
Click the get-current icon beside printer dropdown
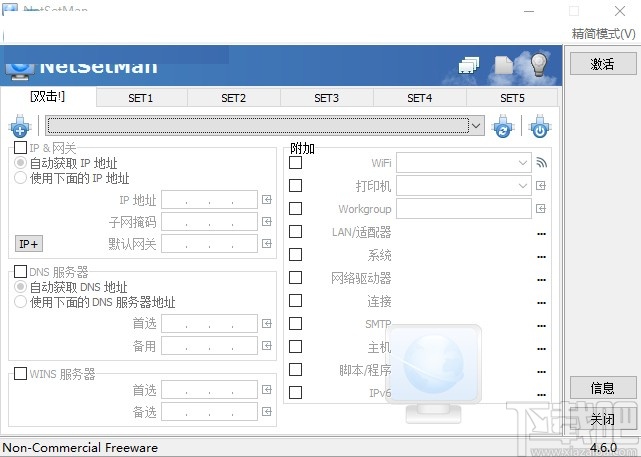click(541, 186)
